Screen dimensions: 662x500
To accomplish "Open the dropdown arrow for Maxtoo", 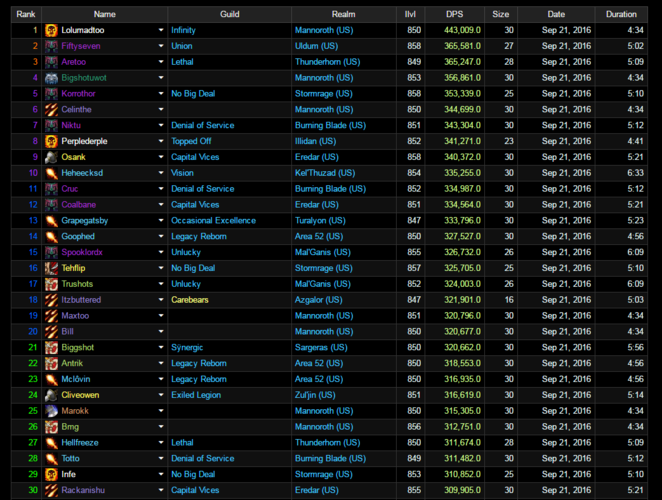I will click(161, 315).
